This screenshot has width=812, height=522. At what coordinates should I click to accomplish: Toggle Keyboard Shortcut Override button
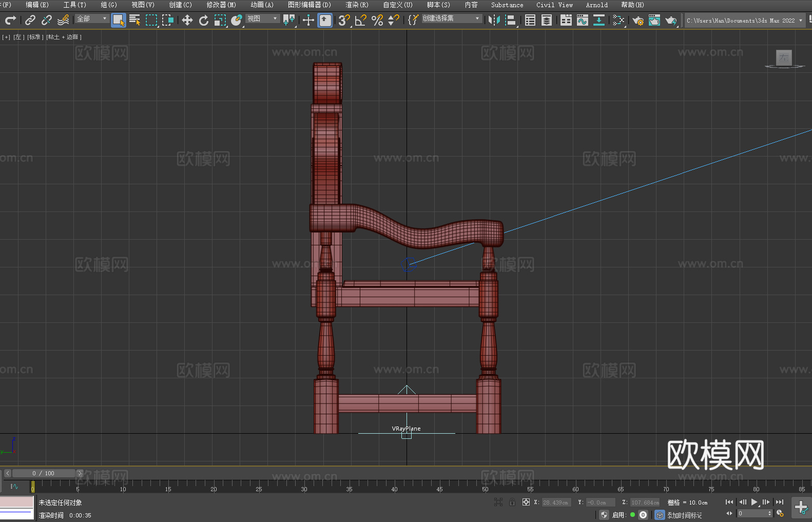click(325, 20)
